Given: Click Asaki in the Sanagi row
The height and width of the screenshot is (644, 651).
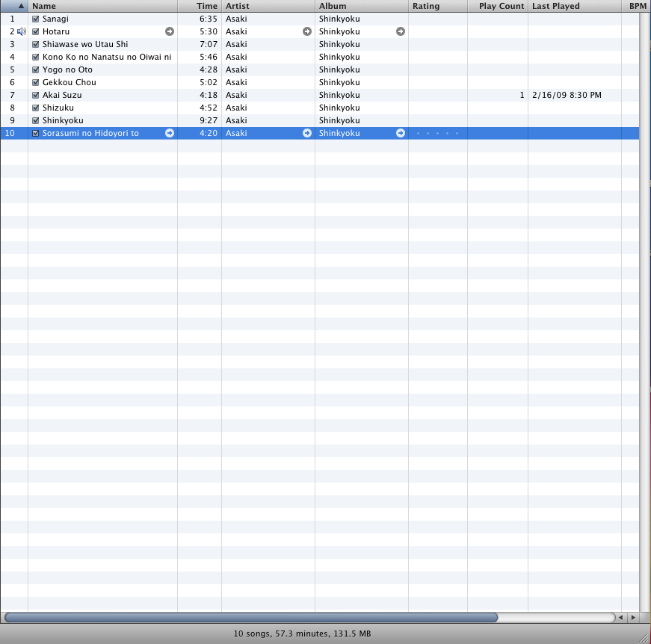Looking at the screenshot, I should pos(236,19).
